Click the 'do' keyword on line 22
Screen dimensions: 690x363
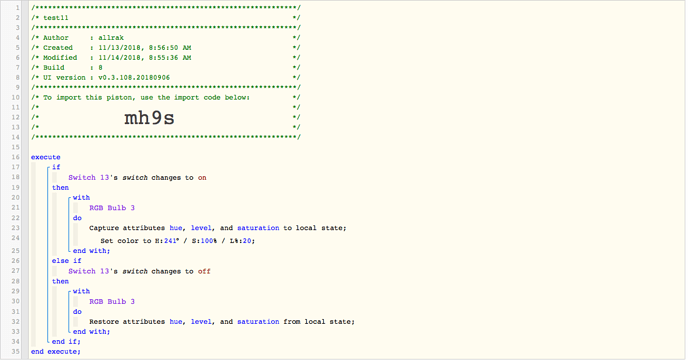(x=77, y=218)
